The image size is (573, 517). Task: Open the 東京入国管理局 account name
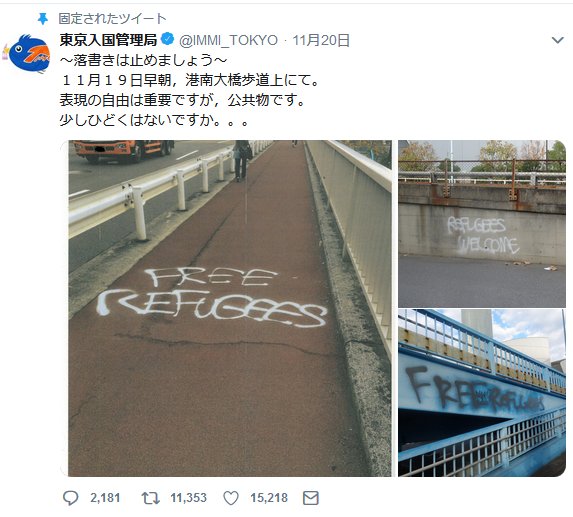pos(108,40)
